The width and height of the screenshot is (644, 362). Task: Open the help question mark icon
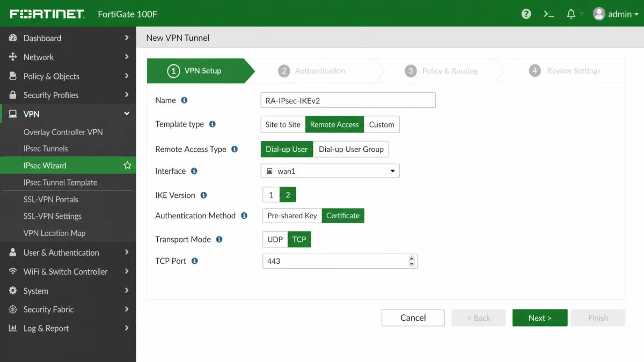tap(526, 14)
